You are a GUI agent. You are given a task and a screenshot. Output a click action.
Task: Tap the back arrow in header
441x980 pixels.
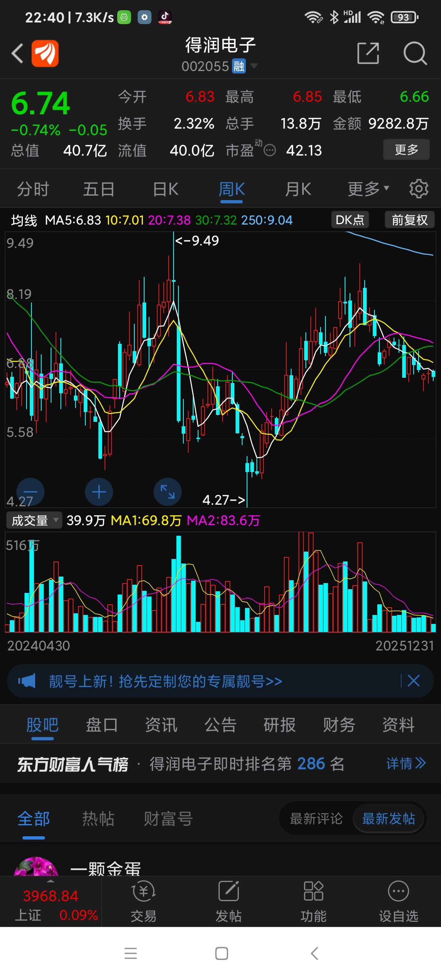pos(17,53)
